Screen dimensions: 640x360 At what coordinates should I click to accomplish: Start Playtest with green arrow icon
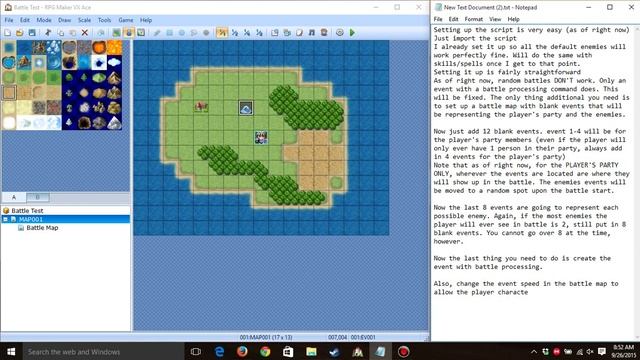point(353,33)
